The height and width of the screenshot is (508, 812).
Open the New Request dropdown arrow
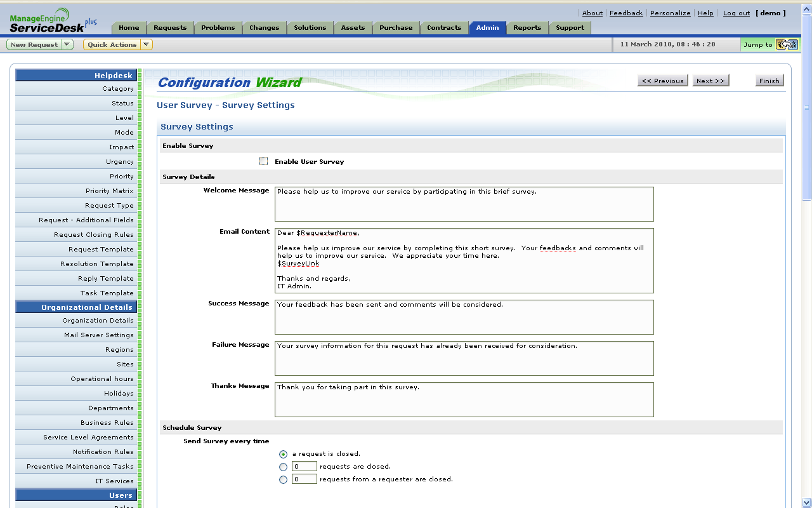pyautogui.click(x=69, y=44)
